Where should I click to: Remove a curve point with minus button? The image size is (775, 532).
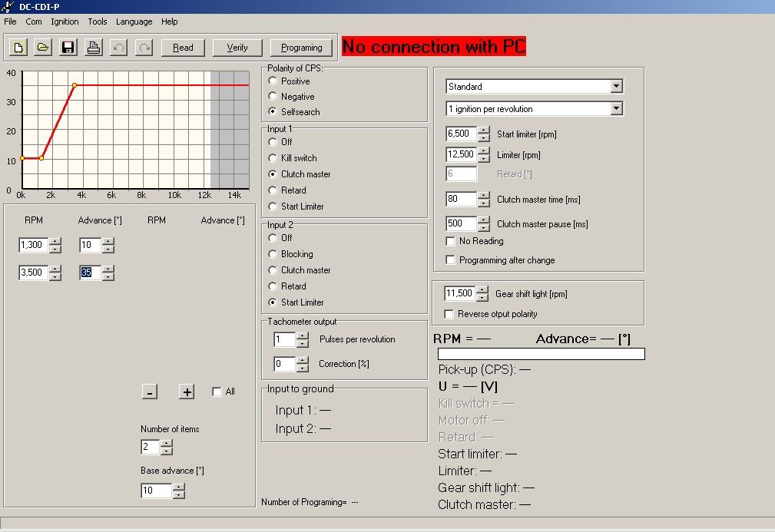point(149,392)
